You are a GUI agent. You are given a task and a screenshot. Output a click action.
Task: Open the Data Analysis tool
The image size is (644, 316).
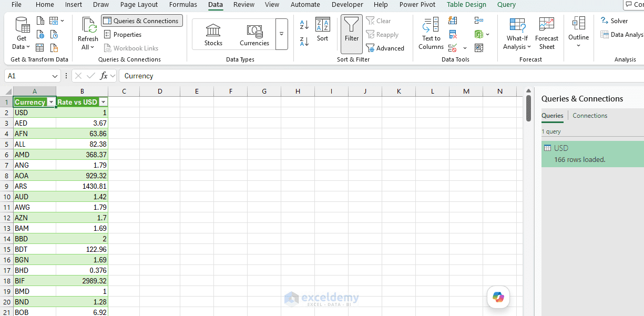tap(622, 35)
